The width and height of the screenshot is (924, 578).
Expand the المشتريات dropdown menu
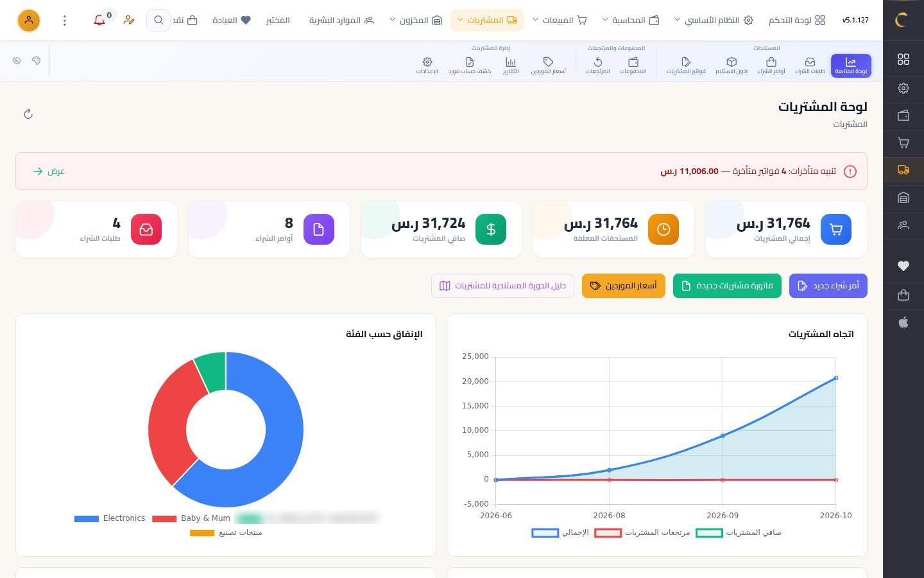coord(487,21)
